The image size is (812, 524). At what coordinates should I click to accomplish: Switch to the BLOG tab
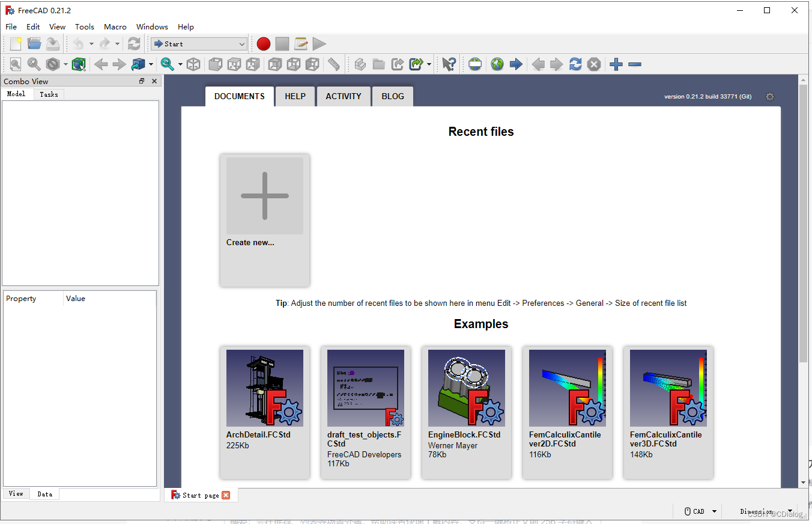(x=393, y=96)
